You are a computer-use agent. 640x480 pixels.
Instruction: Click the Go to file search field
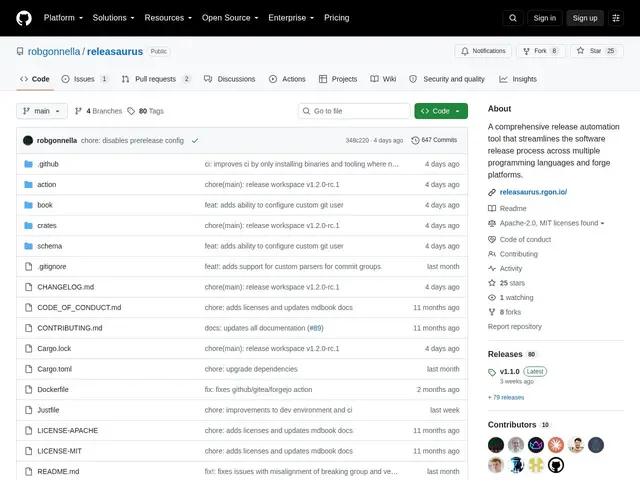click(x=354, y=111)
